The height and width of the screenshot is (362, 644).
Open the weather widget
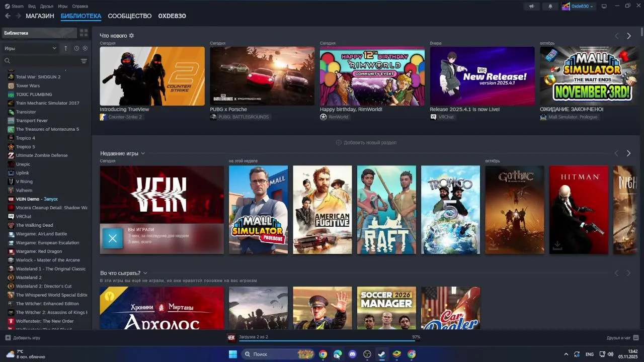[26, 354]
